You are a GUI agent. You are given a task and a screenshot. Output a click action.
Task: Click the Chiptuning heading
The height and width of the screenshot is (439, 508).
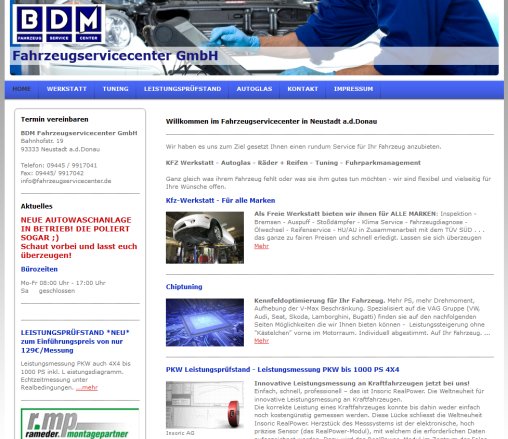184,287
